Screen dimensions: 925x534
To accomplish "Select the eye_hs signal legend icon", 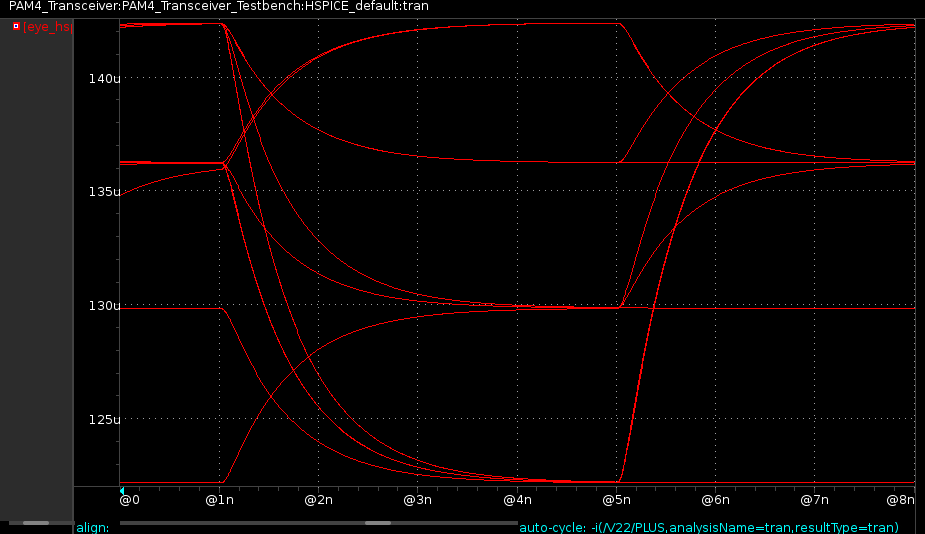I will click(x=17, y=26).
